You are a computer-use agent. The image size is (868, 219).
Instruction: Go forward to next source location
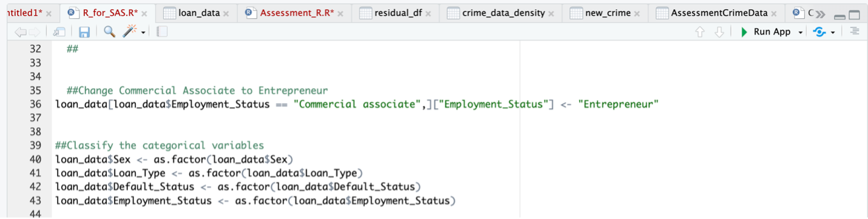point(35,32)
